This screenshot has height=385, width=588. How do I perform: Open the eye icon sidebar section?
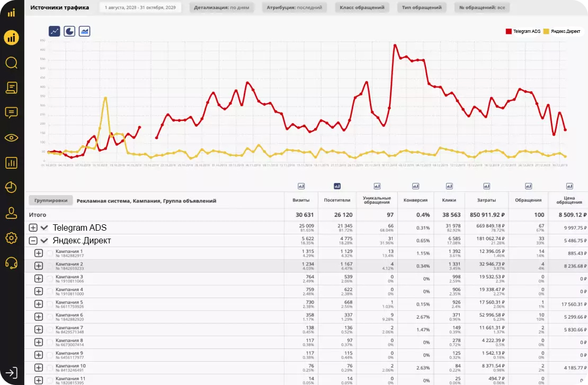[x=11, y=138]
